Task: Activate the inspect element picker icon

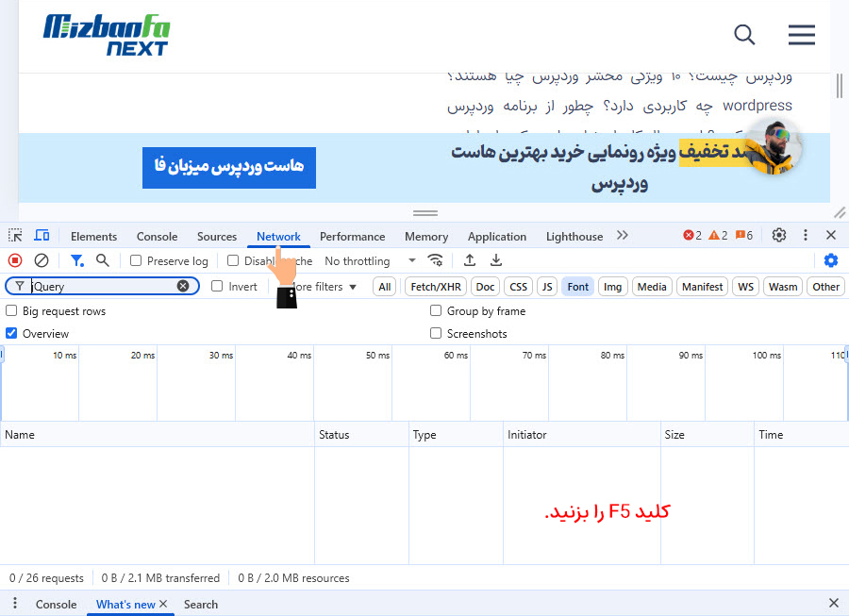Action: [15, 236]
